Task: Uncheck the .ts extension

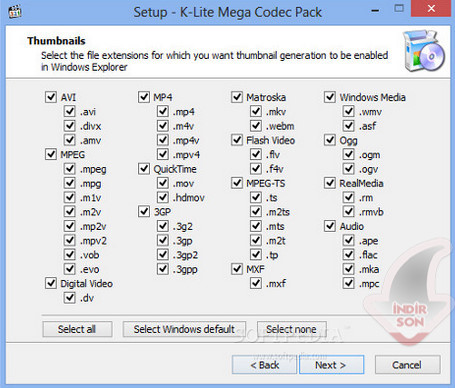Action: [x=256, y=198]
